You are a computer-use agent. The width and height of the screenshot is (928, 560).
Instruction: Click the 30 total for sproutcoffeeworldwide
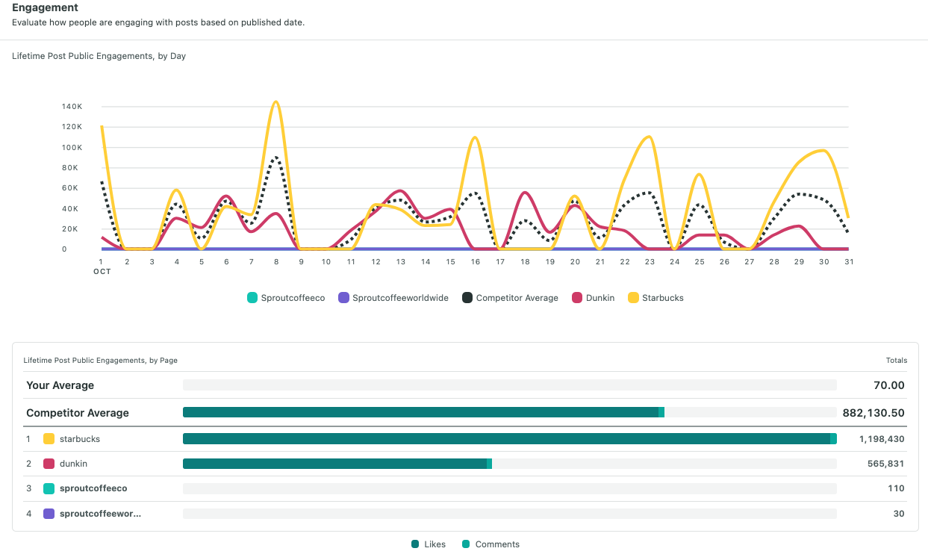[x=899, y=514]
